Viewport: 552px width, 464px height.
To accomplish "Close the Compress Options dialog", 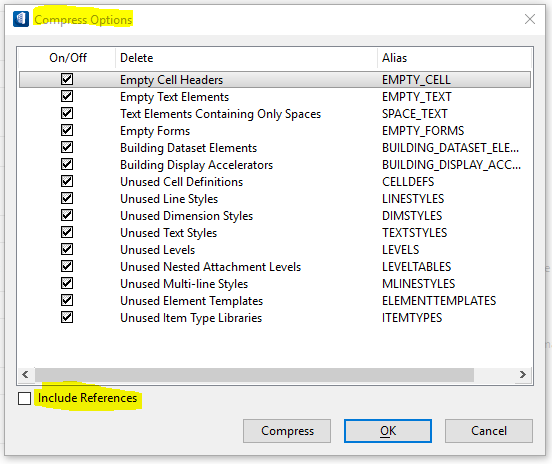I will tap(529, 19).
